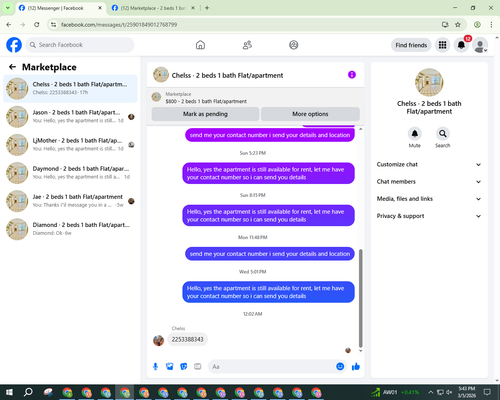
Task: Open the Groups icon in top navigation
Action: 294,45
